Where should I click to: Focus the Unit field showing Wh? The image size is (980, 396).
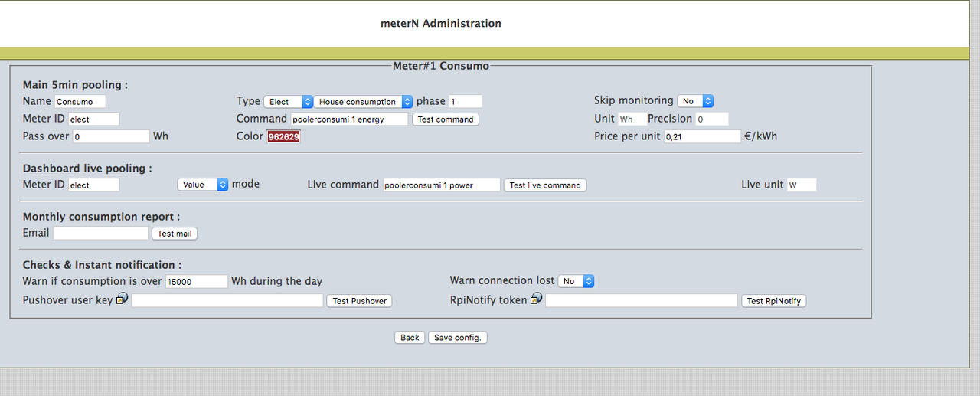pyautogui.click(x=632, y=119)
